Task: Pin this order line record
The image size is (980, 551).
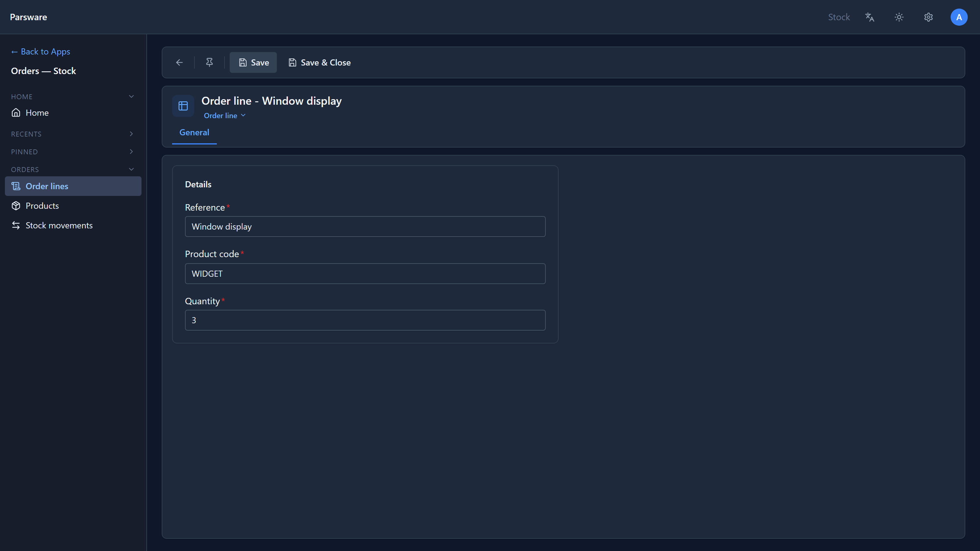Action: (209, 62)
